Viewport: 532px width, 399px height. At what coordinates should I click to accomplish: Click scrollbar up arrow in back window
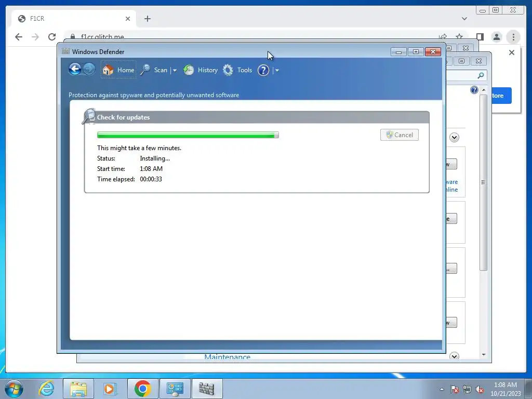coord(484,89)
